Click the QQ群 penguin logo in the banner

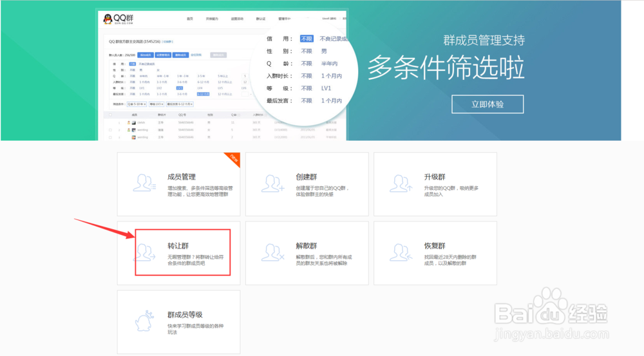[x=108, y=19]
